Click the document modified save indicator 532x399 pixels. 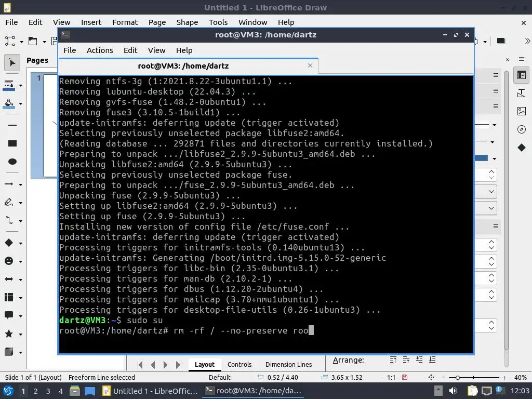click(404, 377)
